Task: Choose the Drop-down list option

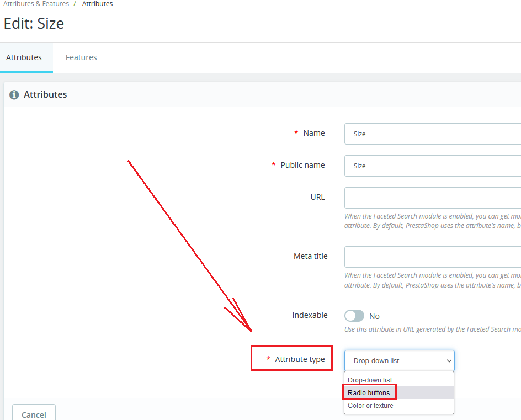Action: [370, 380]
